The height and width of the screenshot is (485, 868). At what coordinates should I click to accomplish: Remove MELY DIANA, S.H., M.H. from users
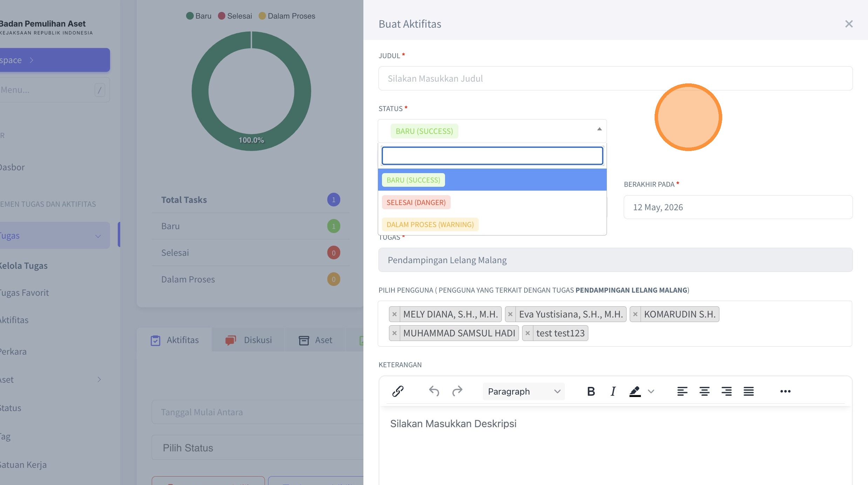[x=395, y=314]
